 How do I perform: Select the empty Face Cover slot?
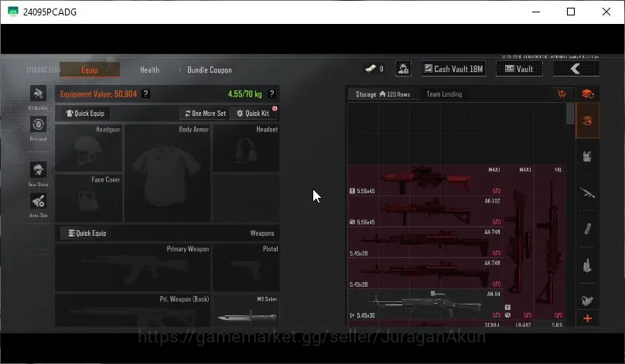(x=88, y=198)
